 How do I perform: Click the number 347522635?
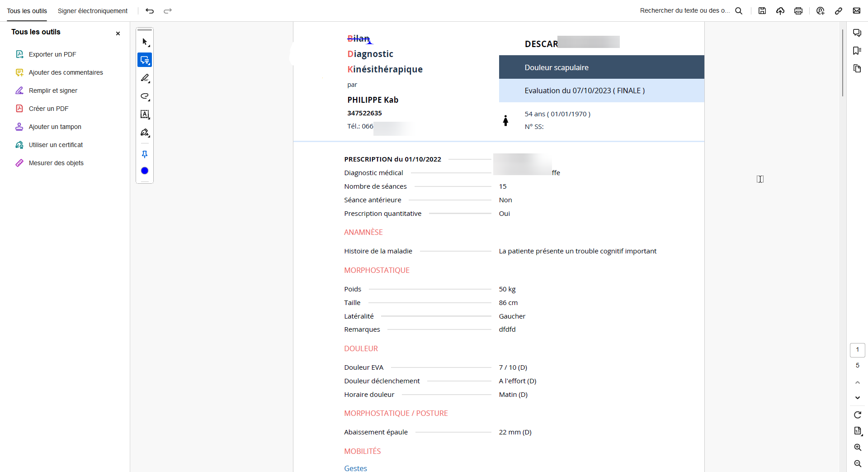tap(364, 113)
